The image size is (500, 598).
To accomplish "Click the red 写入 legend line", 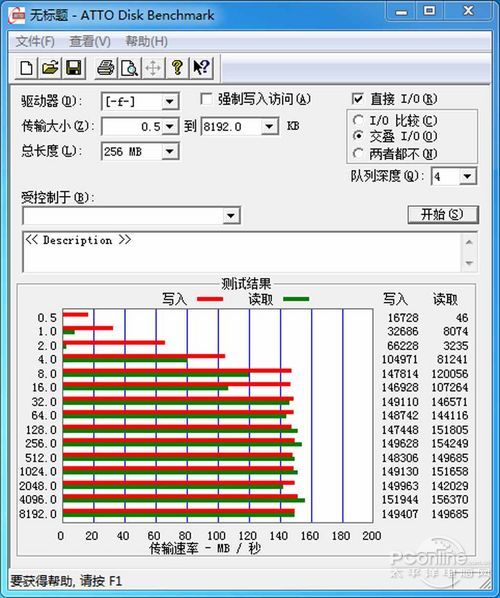I will (x=210, y=299).
